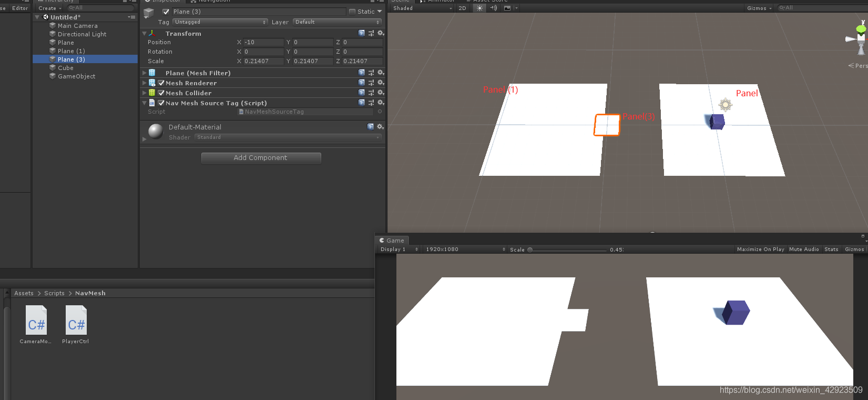This screenshot has width=868, height=400.
Task: Open the Shader dropdown showing Standard
Action: (288, 137)
